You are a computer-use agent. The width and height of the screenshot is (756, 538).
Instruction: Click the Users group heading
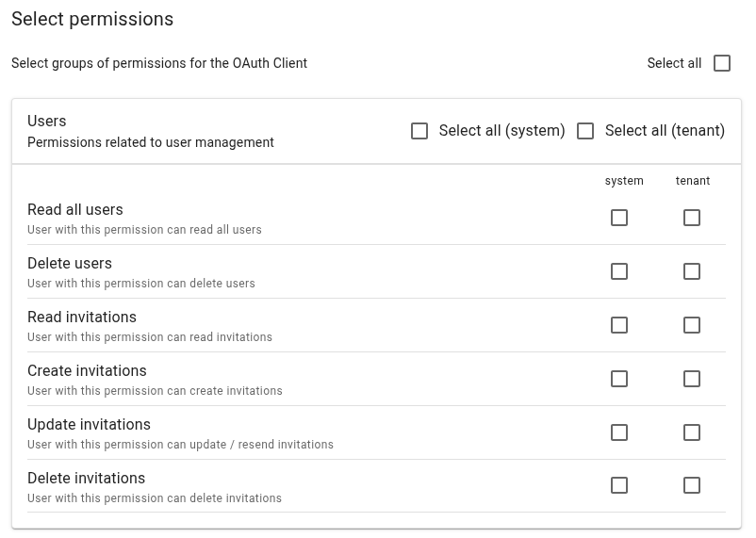pos(47,122)
